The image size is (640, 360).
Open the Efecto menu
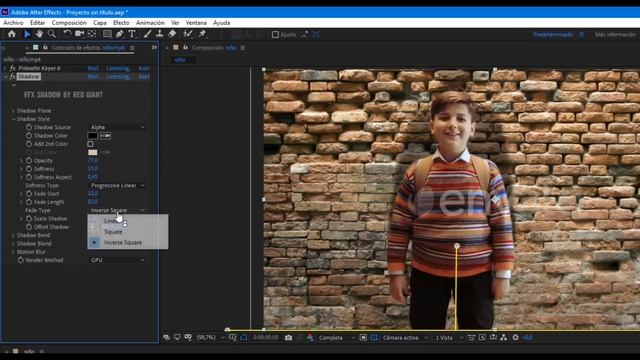(121, 23)
